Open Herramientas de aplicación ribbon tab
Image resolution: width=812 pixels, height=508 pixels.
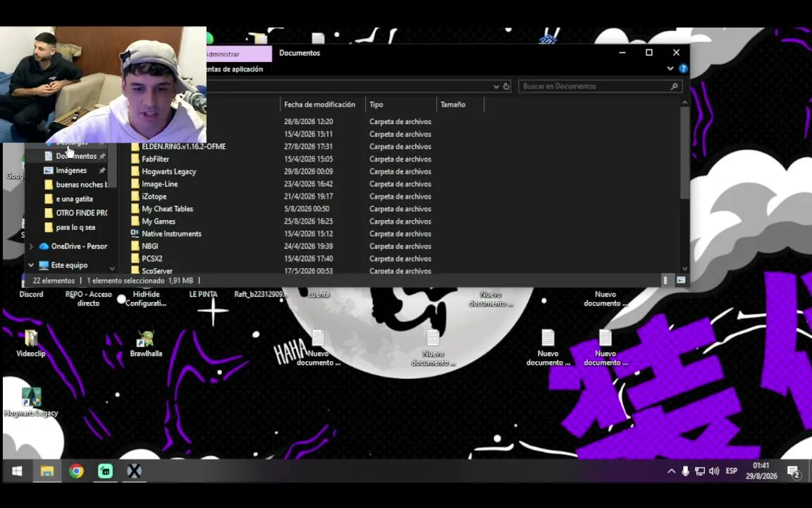point(235,69)
